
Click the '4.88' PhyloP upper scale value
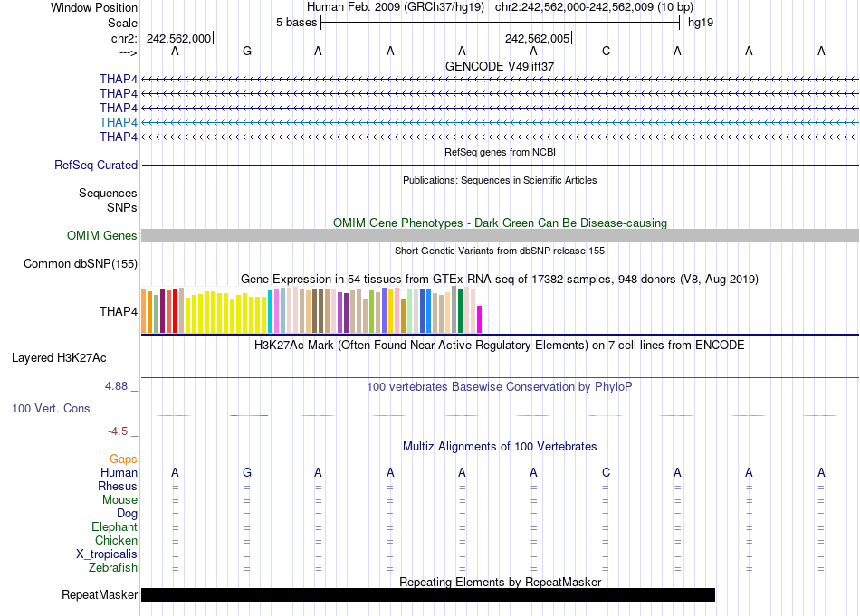point(116,386)
